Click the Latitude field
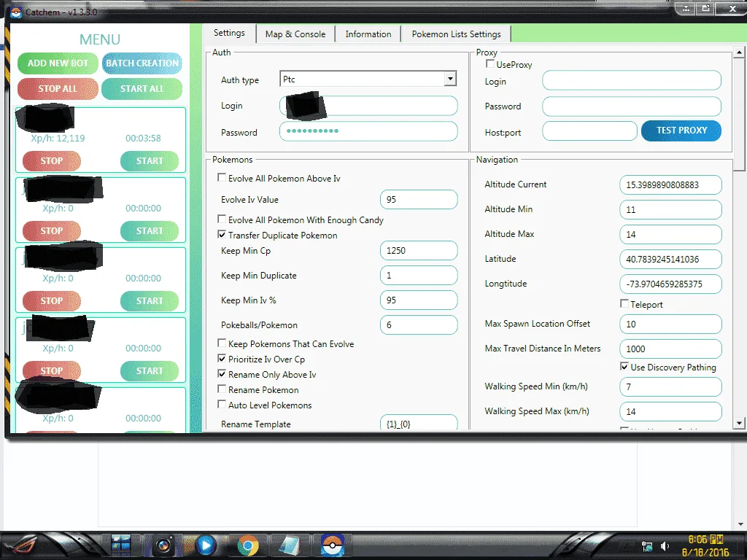 click(670, 259)
